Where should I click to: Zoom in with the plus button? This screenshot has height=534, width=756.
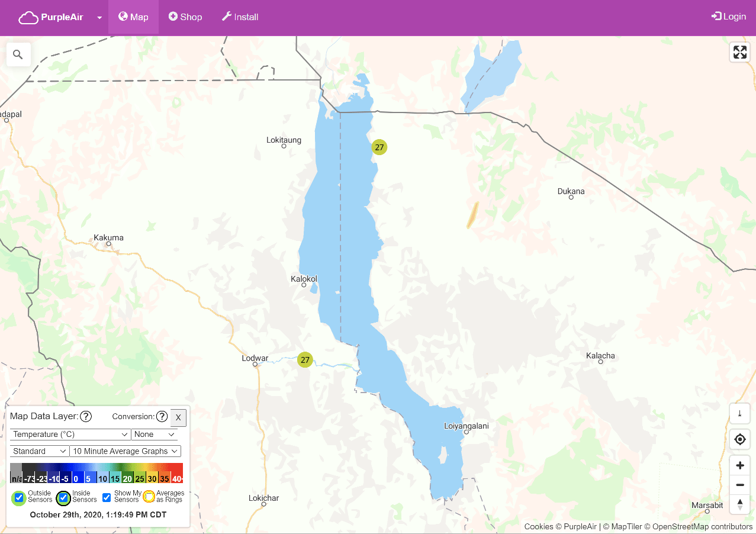(739, 465)
